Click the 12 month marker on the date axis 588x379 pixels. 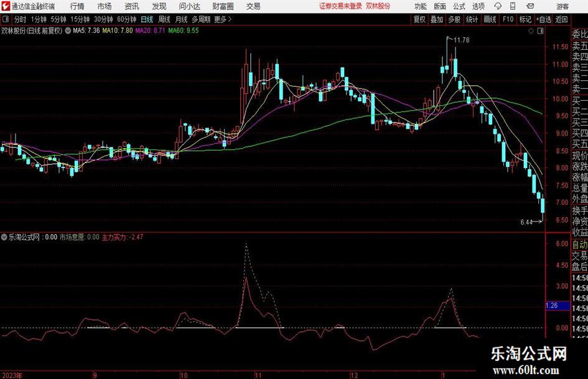click(x=355, y=375)
